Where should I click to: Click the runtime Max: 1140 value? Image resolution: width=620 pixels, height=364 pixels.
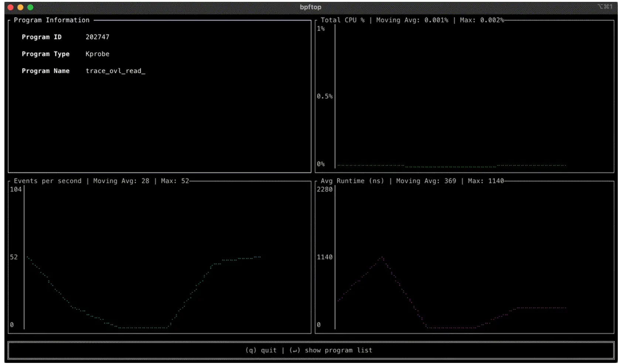[x=486, y=181]
